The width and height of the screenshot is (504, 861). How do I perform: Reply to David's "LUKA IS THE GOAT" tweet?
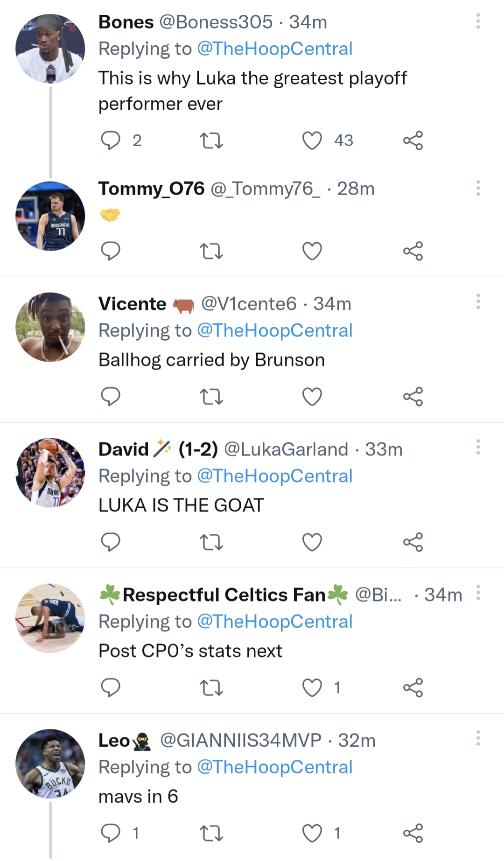pyautogui.click(x=111, y=542)
